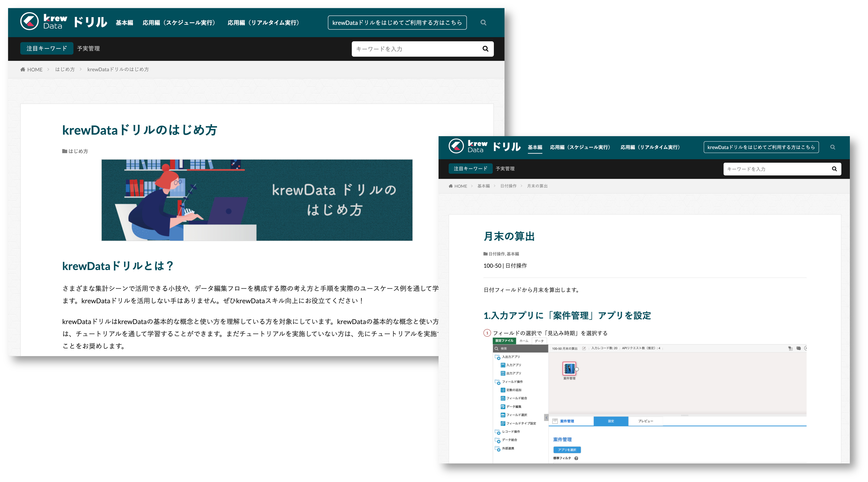
Task: Click the 入力アプリ item icon in sidebar
Action: pyautogui.click(x=503, y=365)
